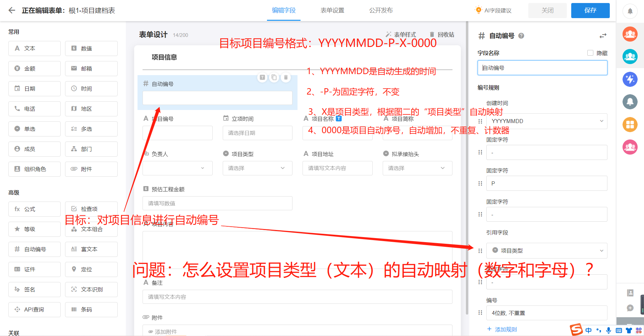Copy the 自动编号 field using duplicate icon
This screenshot has height=336, width=644.
[274, 77]
